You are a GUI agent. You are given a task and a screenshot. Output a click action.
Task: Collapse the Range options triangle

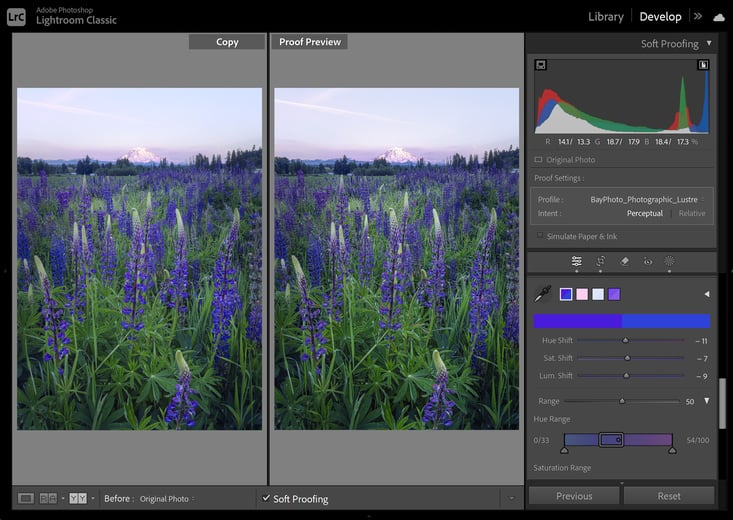point(706,401)
